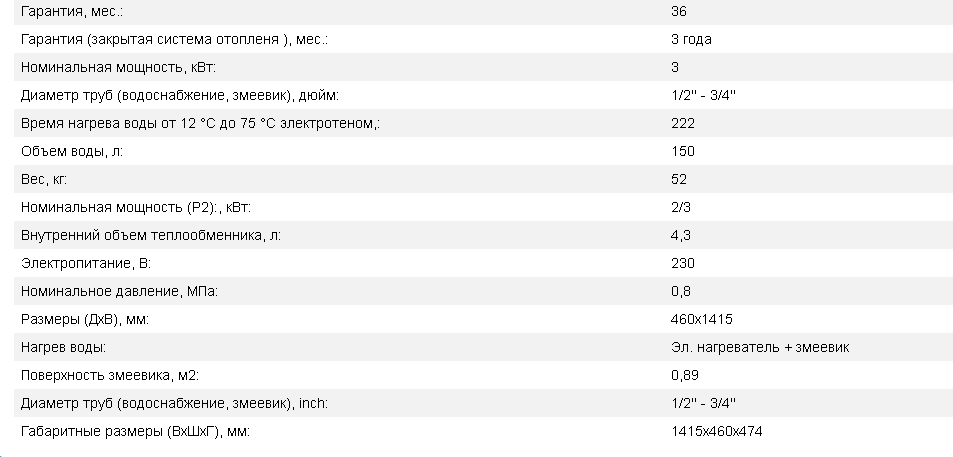
Task: Select the warranty value '3 года'
Action: [691, 40]
